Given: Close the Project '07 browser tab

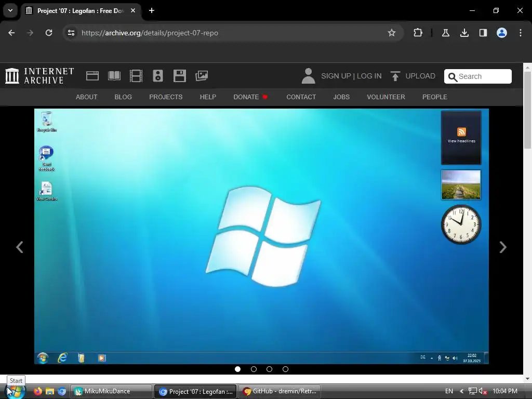Looking at the screenshot, I should click(x=133, y=10).
